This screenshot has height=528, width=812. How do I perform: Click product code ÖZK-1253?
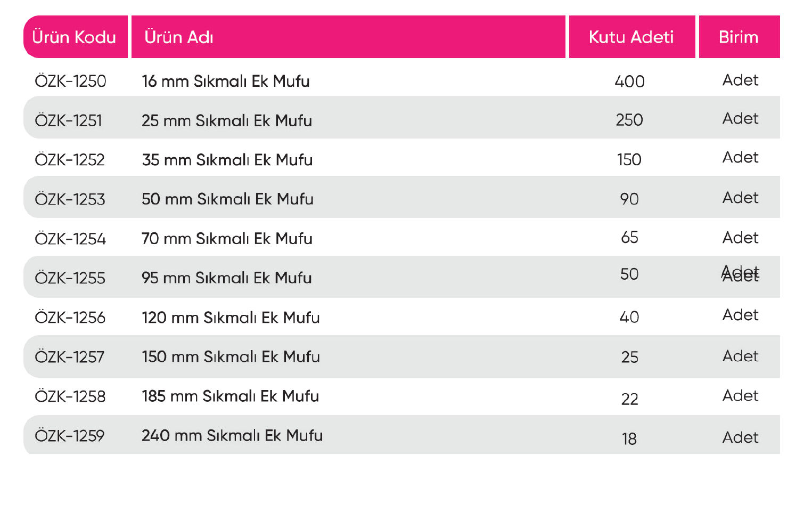[x=70, y=199]
